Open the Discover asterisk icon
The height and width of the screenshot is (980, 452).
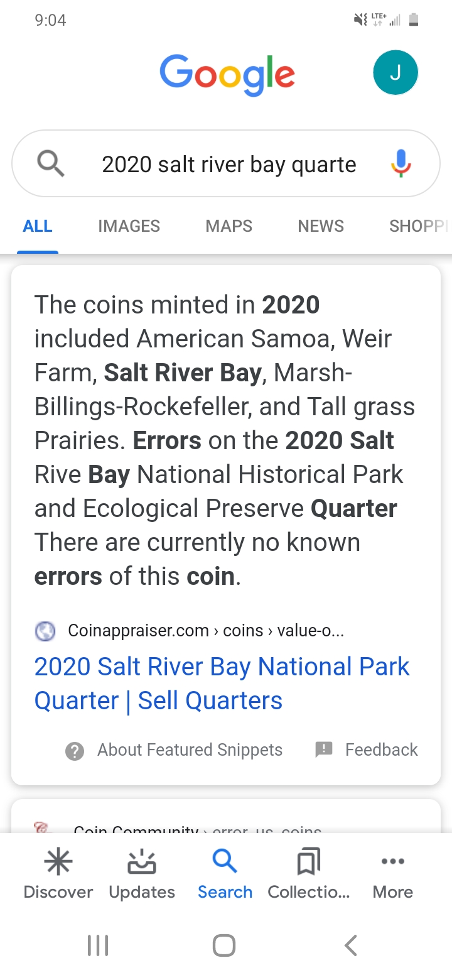58,862
